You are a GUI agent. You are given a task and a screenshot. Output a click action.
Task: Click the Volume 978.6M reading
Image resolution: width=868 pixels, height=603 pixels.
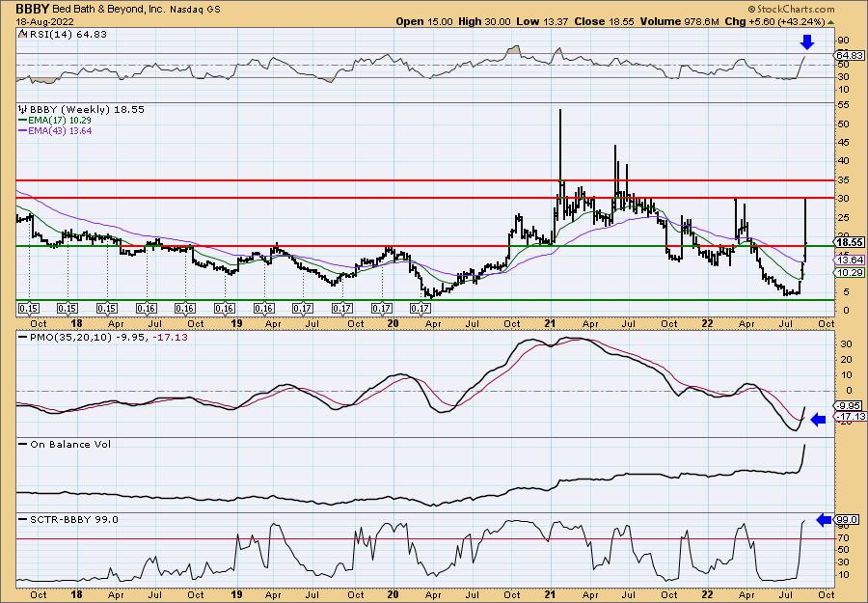coord(680,21)
